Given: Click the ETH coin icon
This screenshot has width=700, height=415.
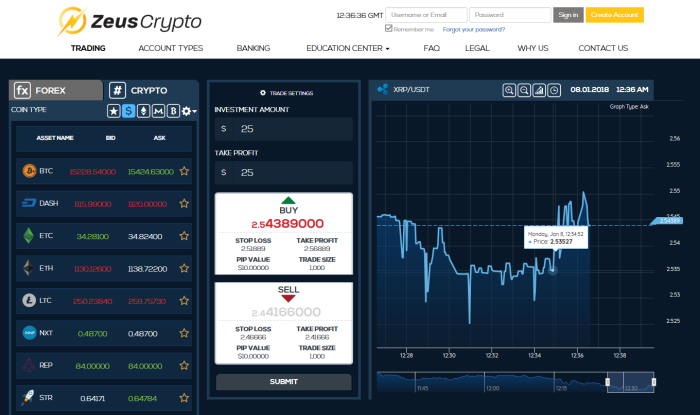Looking at the screenshot, I should pos(28,268).
